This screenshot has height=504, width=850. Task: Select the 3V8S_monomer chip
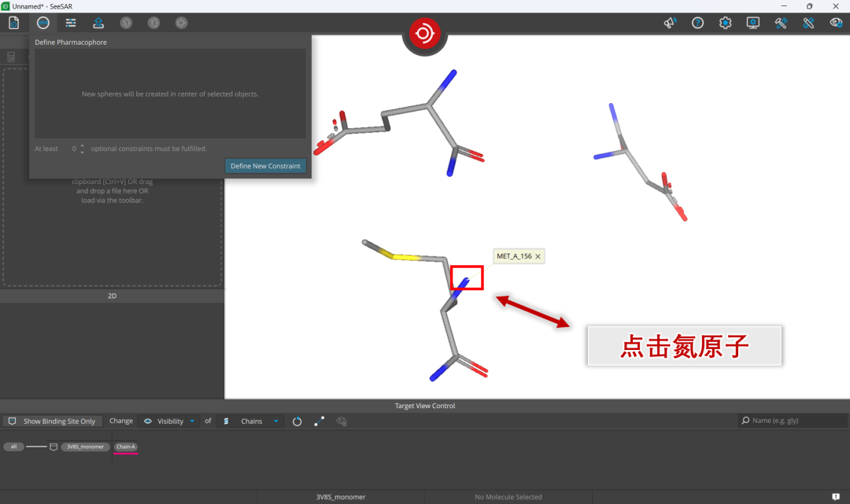(x=85, y=447)
